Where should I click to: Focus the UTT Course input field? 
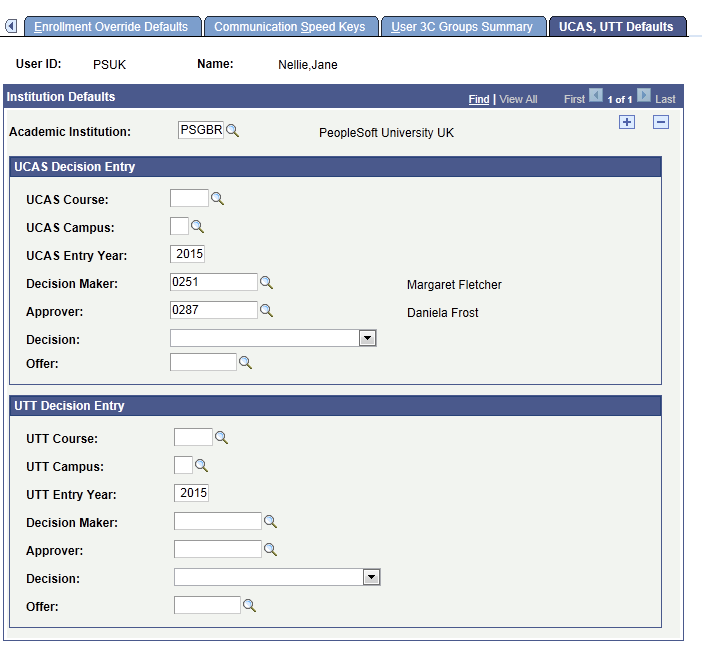[x=193, y=437]
